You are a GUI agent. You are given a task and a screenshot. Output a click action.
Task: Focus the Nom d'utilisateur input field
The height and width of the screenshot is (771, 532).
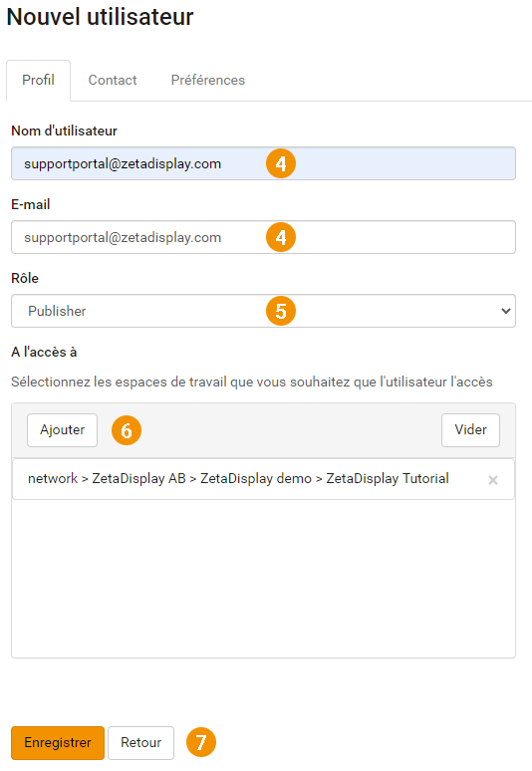(264, 163)
